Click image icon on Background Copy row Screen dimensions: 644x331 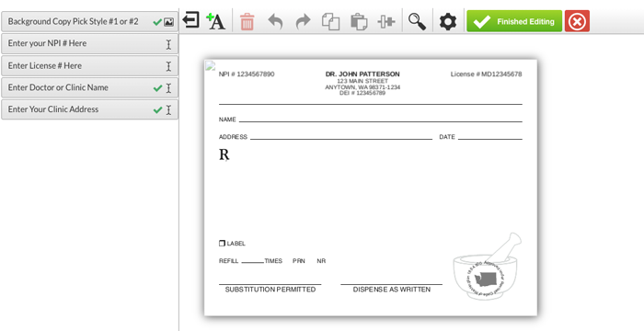(x=168, y=22)
